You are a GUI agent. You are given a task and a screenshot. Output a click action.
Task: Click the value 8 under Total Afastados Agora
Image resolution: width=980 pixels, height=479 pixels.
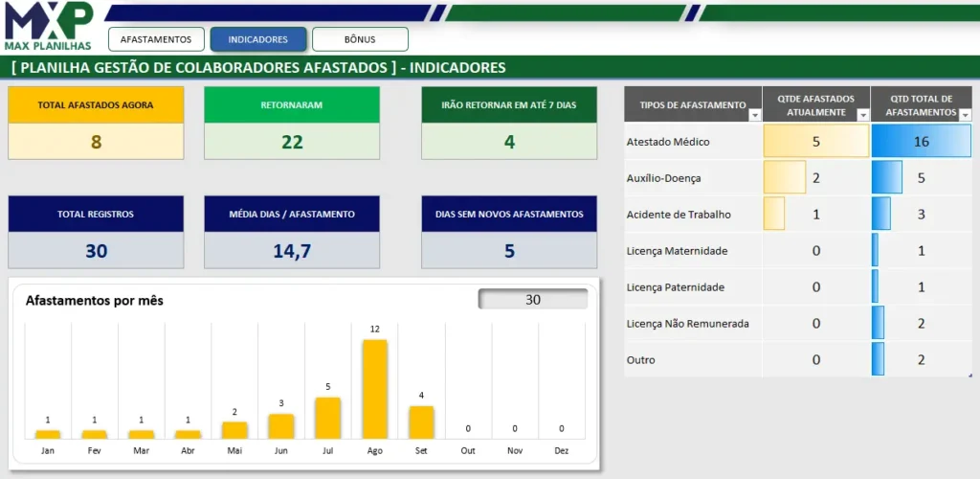96,142
